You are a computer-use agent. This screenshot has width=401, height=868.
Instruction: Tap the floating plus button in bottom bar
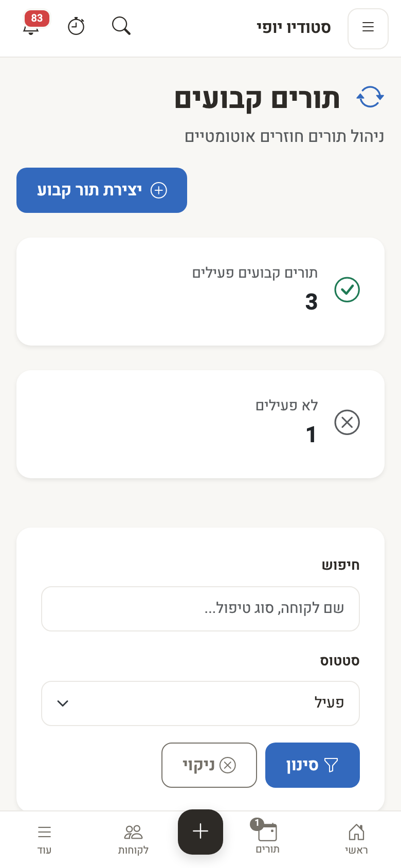tap(200, 831)
